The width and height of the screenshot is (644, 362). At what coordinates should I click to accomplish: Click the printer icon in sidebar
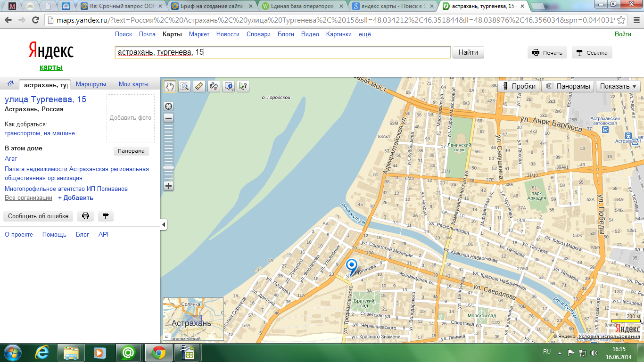tap(85, 216)
